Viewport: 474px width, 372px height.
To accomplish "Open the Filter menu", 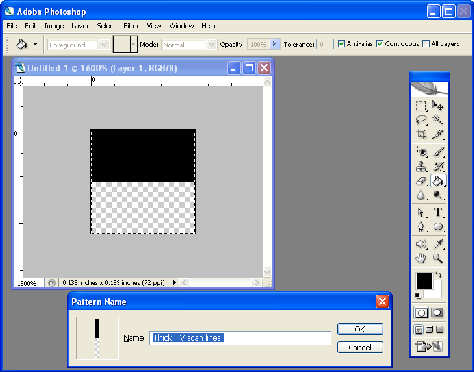I will 130,26.
